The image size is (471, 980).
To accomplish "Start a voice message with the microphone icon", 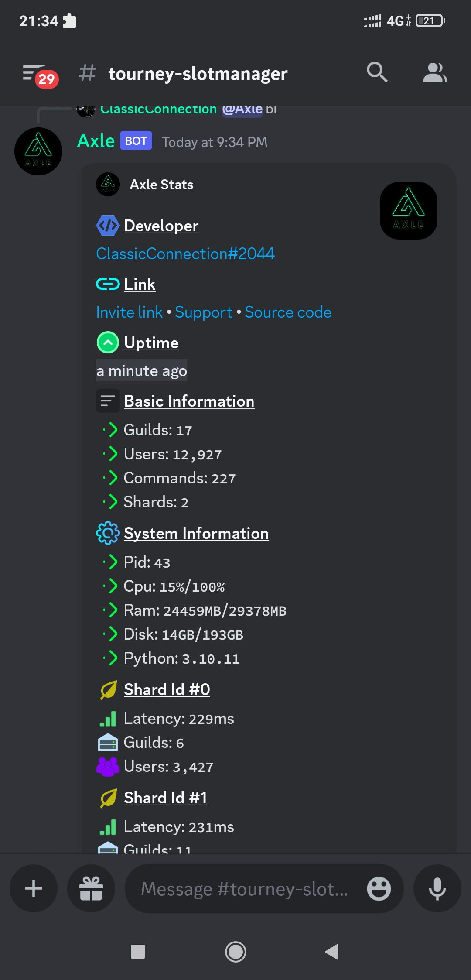I will coord(437,888).
